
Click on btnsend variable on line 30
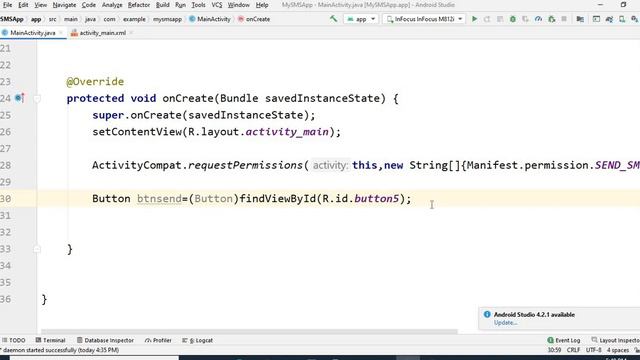pyautogui.click(x=159, y=198)
